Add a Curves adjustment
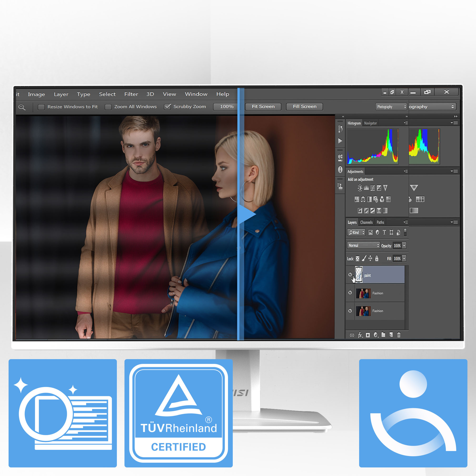Viewport: 476px width, 476px height. coord(372,188)
